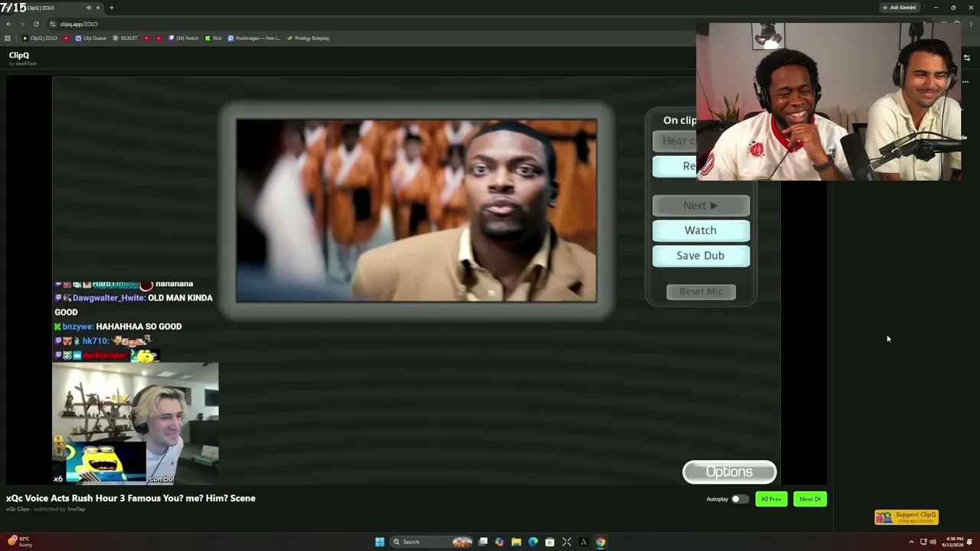
Task: Click the xQc webcam overlay
Action: [136, 423]
